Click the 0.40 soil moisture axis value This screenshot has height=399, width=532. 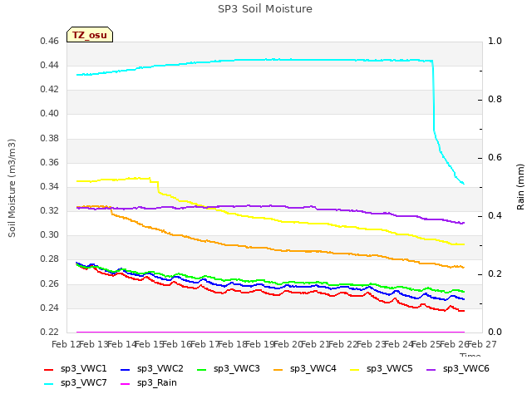50,114
